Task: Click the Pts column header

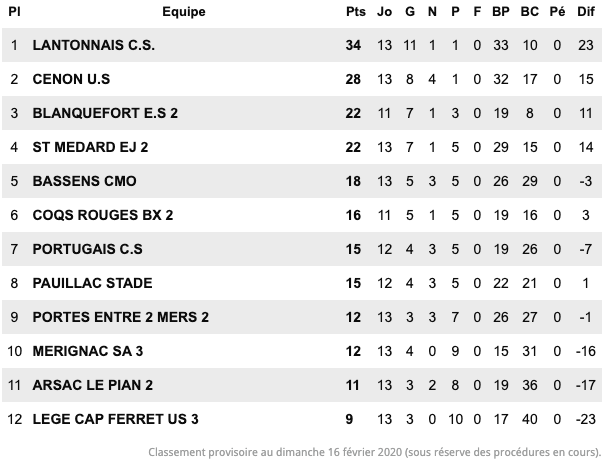Action: (356, 12)
